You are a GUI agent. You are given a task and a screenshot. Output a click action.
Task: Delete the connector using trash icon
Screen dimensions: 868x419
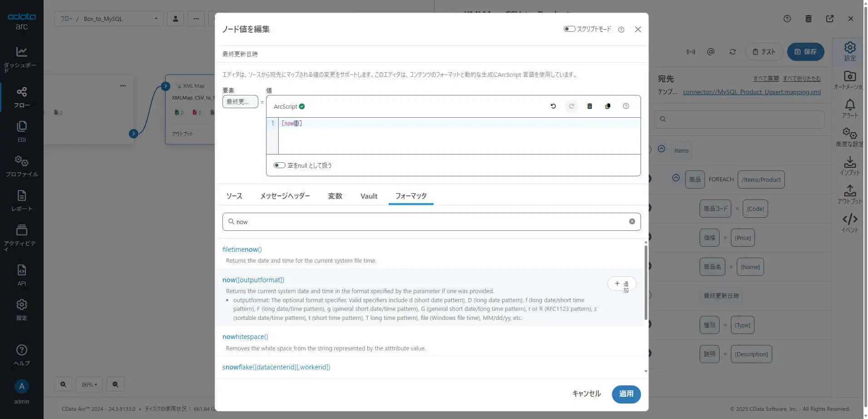(x=809, y=19)
